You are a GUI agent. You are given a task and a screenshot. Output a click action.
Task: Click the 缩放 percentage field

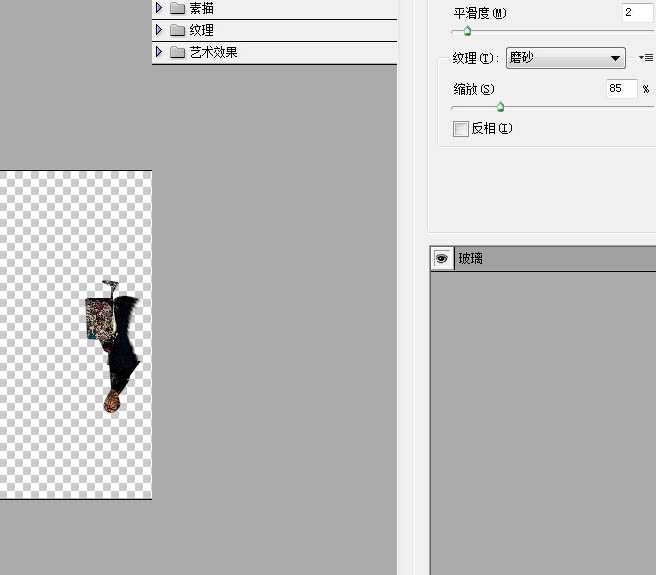coord(621,89)
